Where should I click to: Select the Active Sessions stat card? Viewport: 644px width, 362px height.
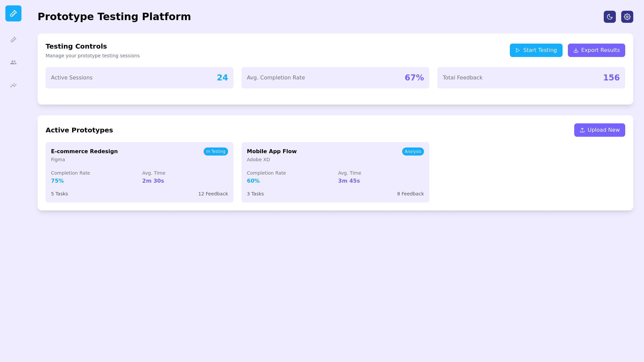(139, 78)
